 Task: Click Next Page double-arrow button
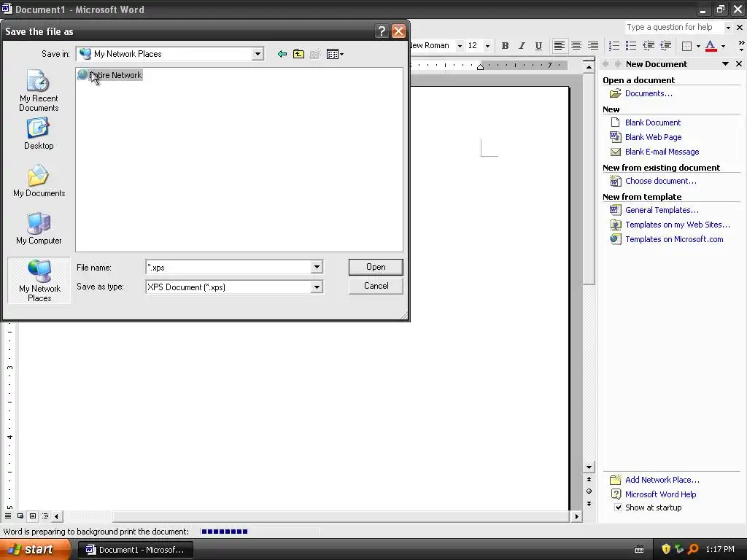tap(589, 504)
